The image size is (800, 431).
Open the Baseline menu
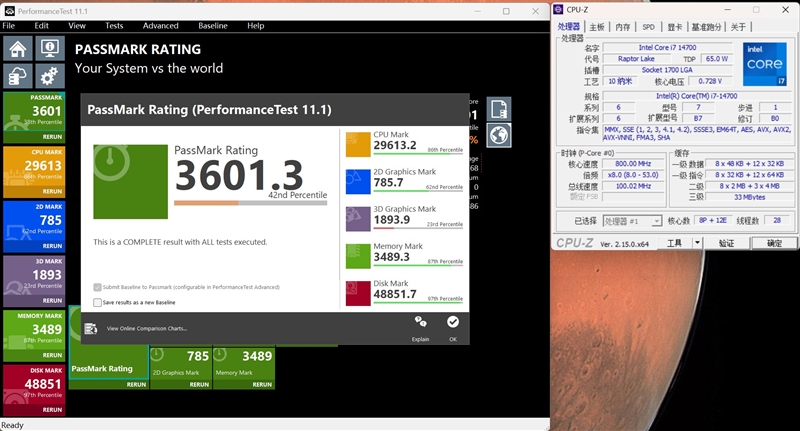pyautogui.click(x=213, y=26)
